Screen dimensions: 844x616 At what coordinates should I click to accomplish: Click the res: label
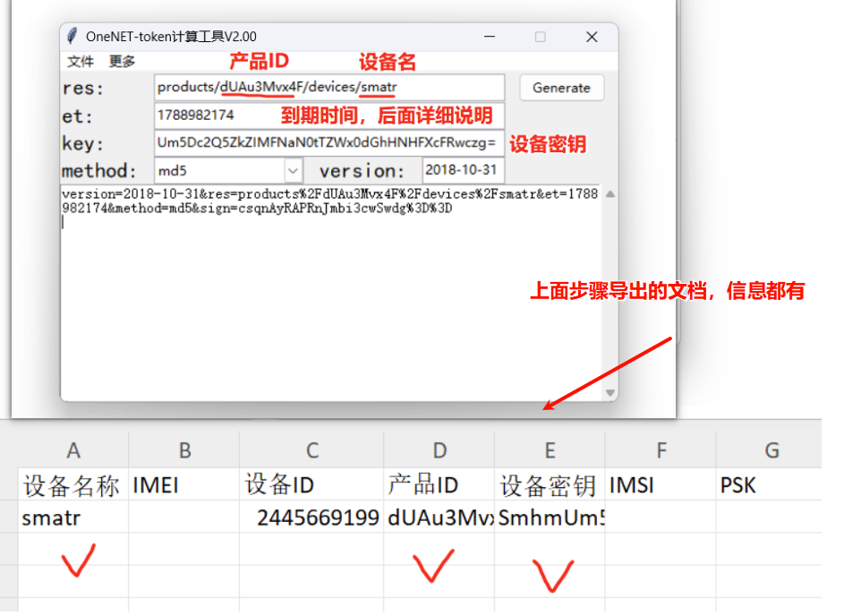coord(82,89)
